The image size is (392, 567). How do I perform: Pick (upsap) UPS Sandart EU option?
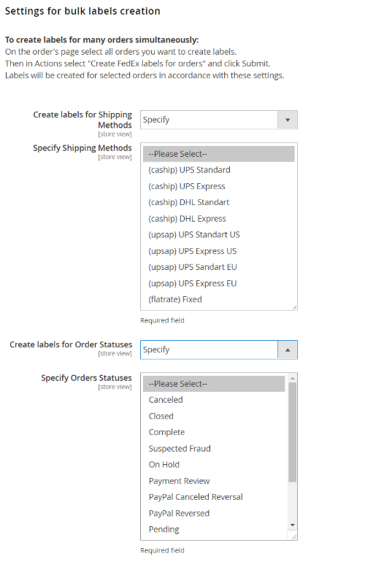219,267
